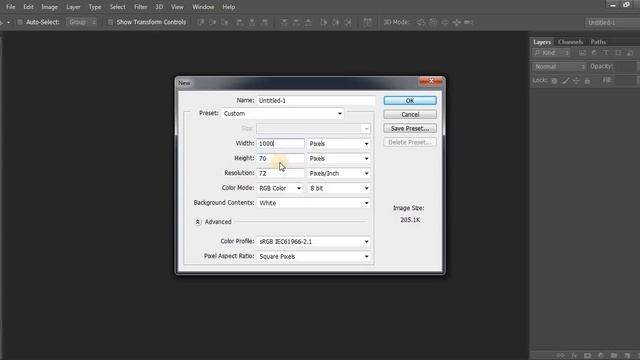Click the link layers icon in Layers panel

point(561,356)
